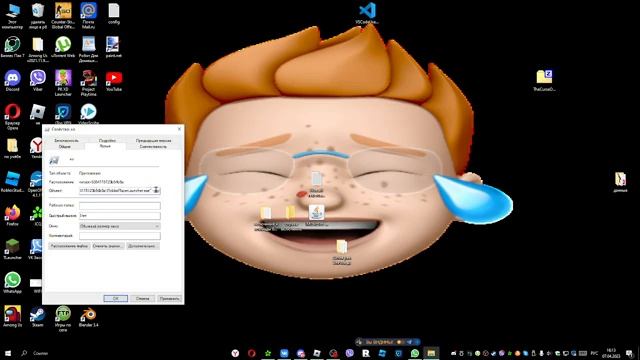
Task: Open the Steam desktop shortcut
Action: [x=38, y=317]
